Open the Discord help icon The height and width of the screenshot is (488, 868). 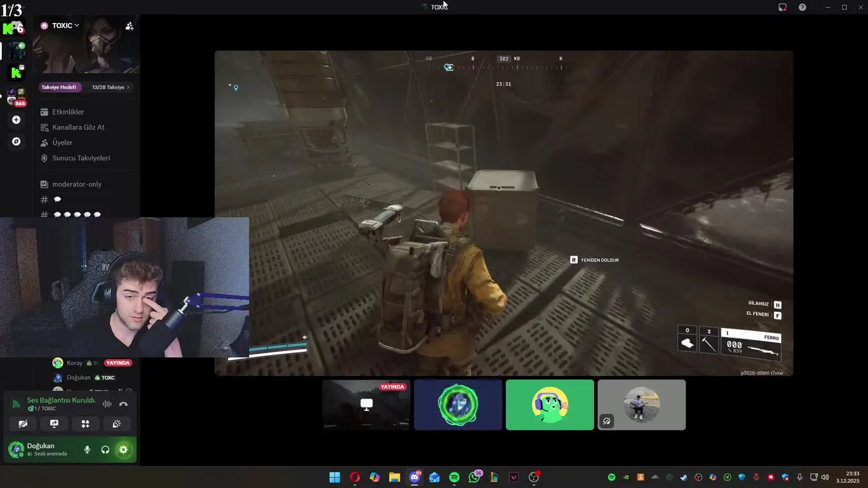802,7
